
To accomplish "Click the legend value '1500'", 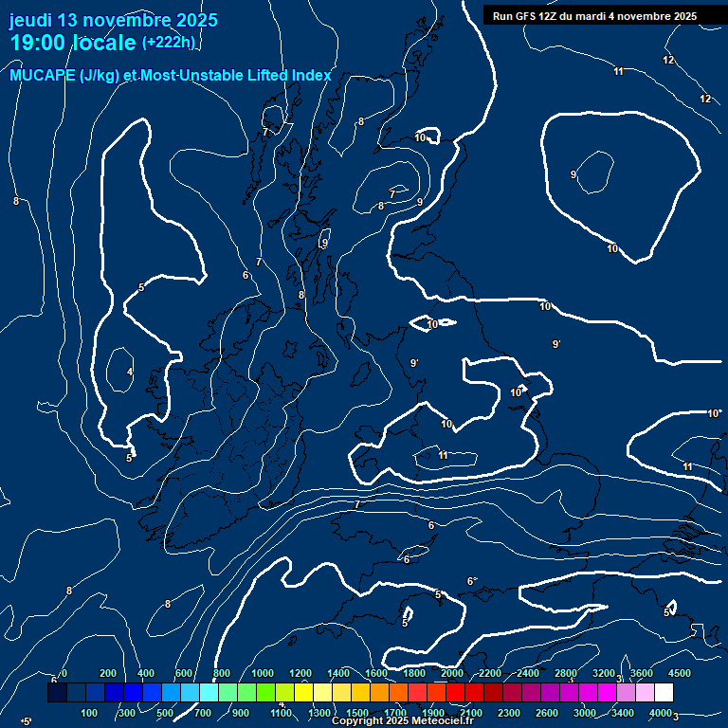I will coord(357,713).
